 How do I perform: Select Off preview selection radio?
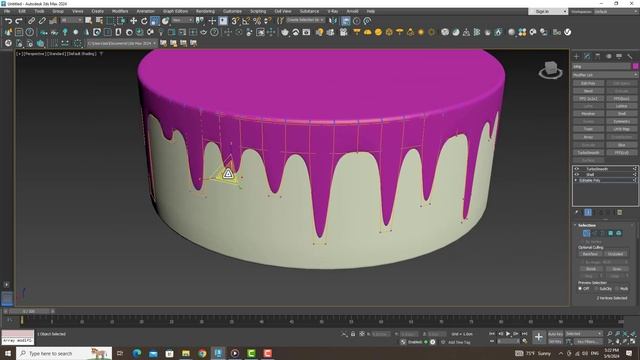580,289
